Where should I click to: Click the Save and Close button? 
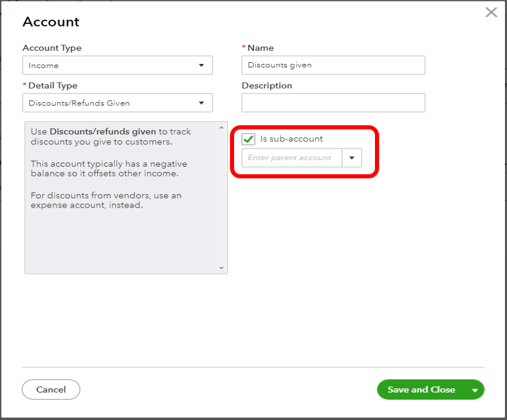[421, 389]
